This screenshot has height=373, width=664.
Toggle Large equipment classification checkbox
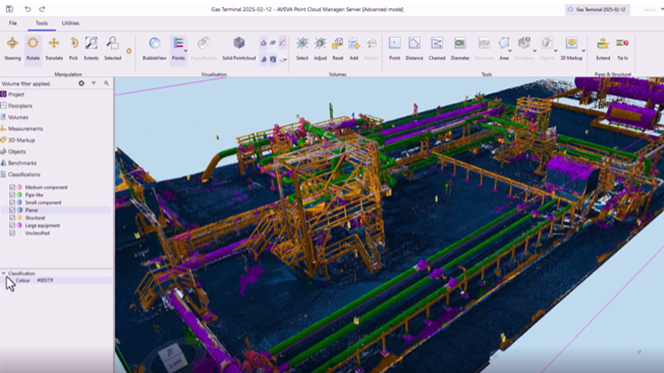click(x=12, y=225)
